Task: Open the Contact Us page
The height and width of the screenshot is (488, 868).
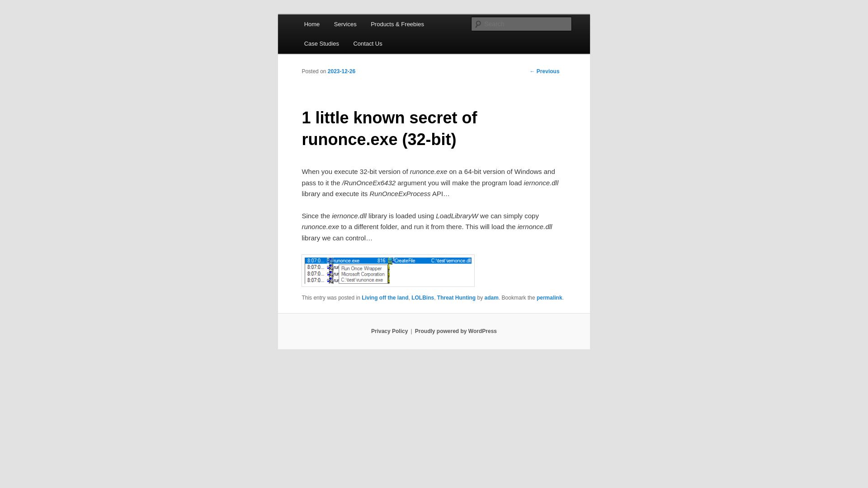Action: pyautogui.click(x=368, y=43)
